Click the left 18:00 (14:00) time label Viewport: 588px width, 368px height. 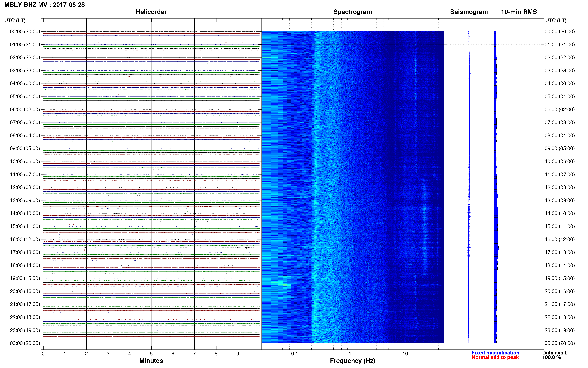(25, 265)
